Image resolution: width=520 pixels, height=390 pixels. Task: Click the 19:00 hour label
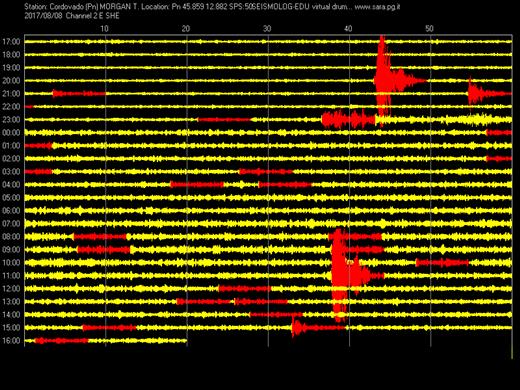pos(11,68)
